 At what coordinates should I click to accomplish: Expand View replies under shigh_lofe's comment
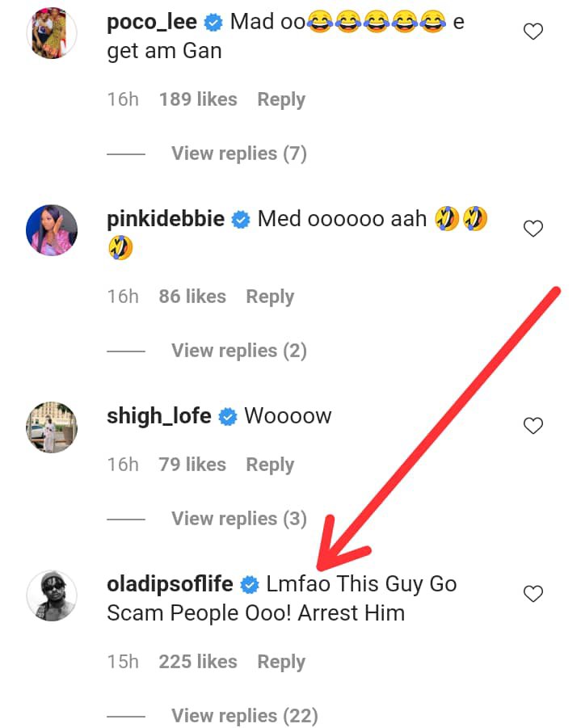(239, 518)
